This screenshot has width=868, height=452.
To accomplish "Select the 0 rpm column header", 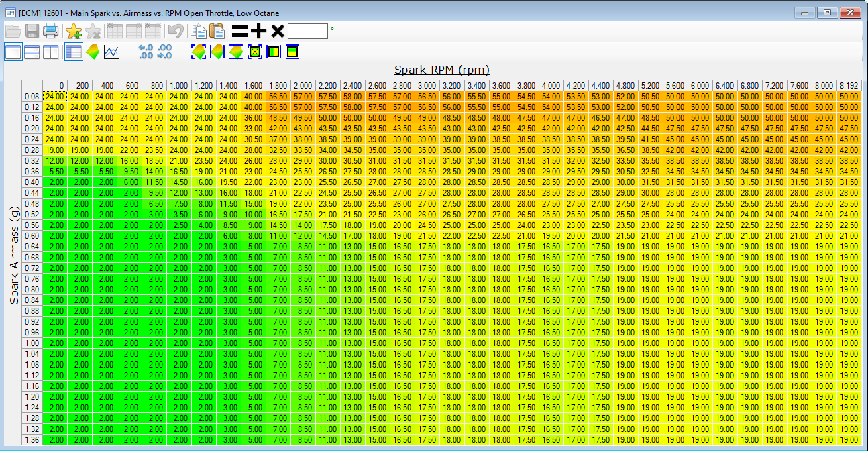I will pyautogui.click(x=55, y=85).
